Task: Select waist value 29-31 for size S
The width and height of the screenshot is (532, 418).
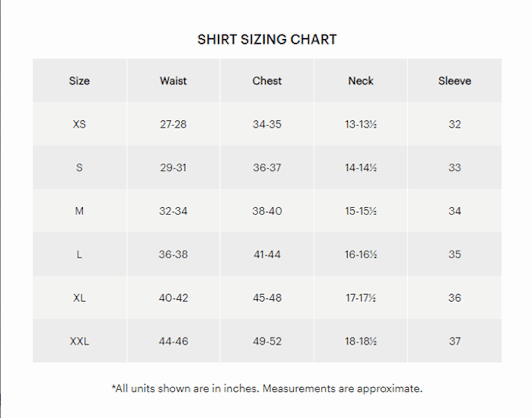Action: (173, 168)
